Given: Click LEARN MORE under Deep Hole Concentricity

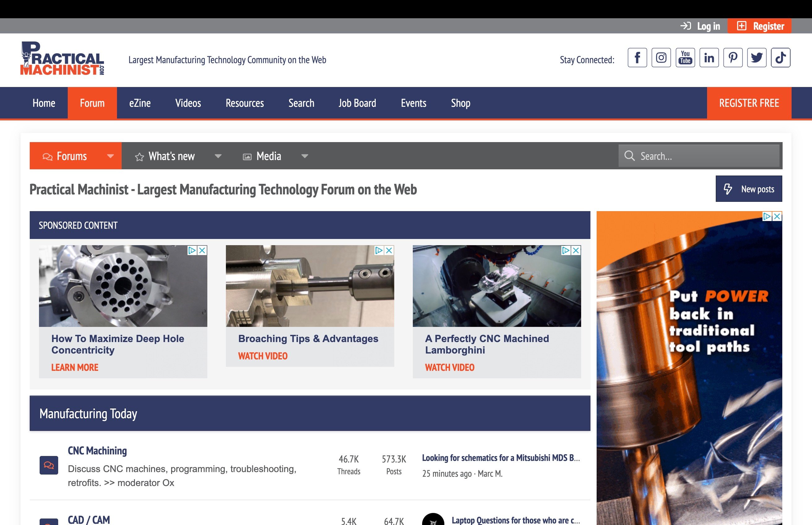Looking at the screenshot, I should coord(75,367).
